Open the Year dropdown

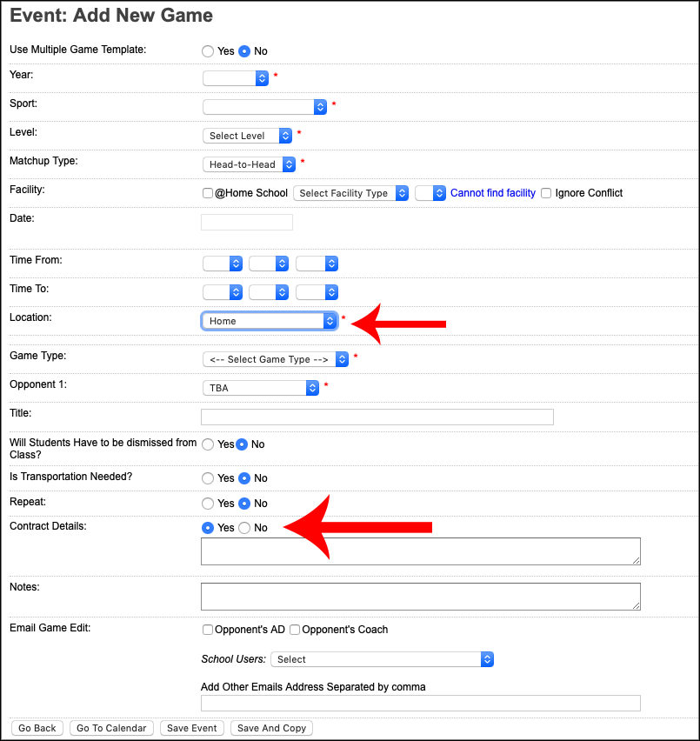coord(236,78)
